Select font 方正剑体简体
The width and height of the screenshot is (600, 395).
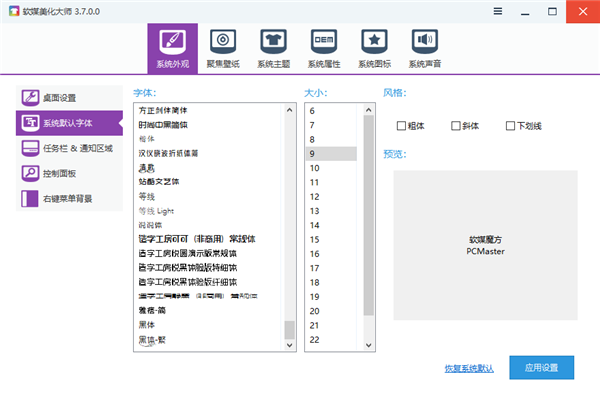click(x=163, y=111)
